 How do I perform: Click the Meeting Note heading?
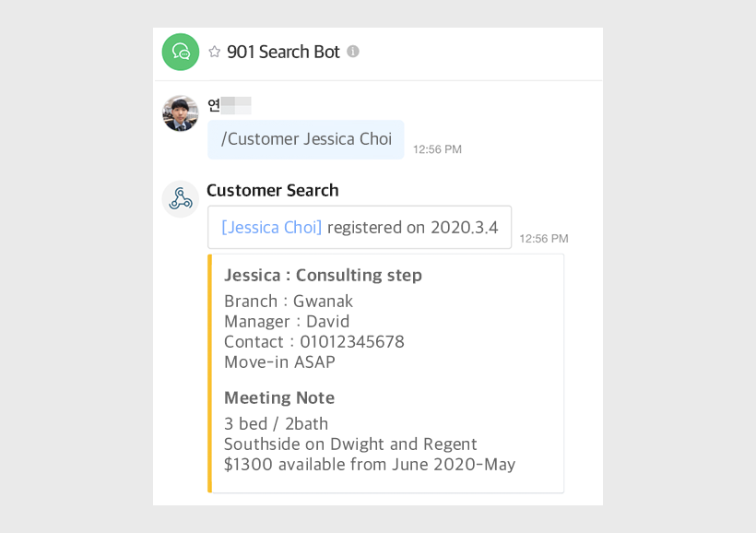(x=279, y=398)
